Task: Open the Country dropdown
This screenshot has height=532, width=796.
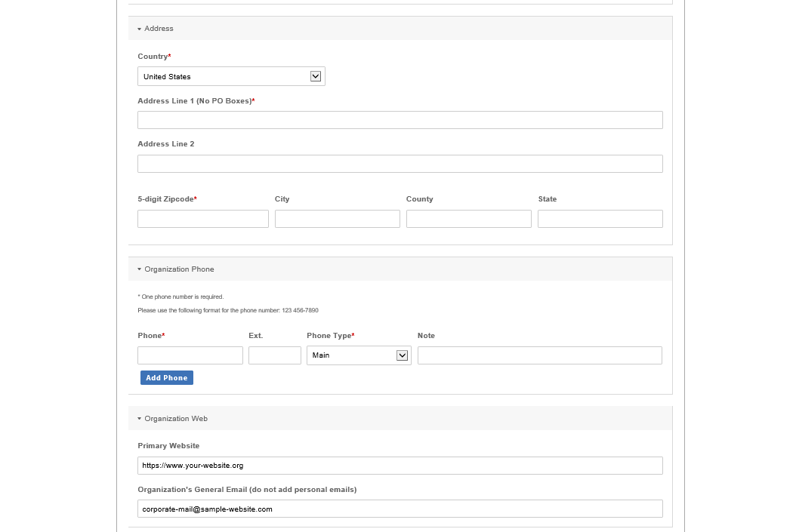Action: click(231, 76)
